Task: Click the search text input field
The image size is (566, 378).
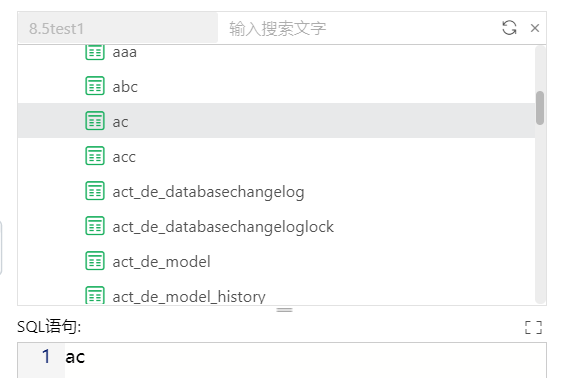Action: tap(357, 28)
